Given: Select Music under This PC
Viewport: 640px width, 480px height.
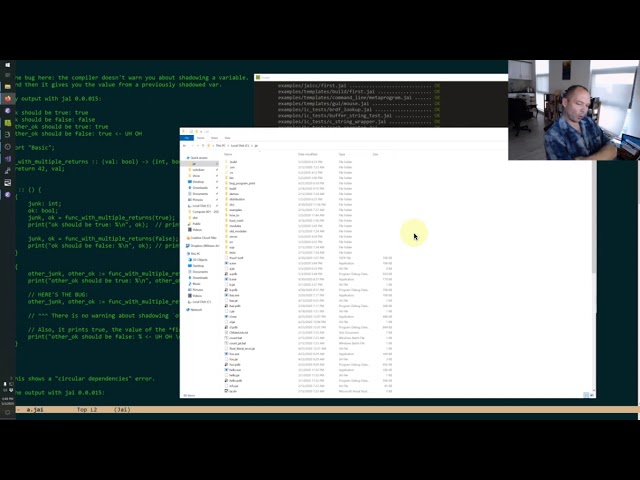Looking at the screenshot, I should pyautogui.click(x=197, y=284).
